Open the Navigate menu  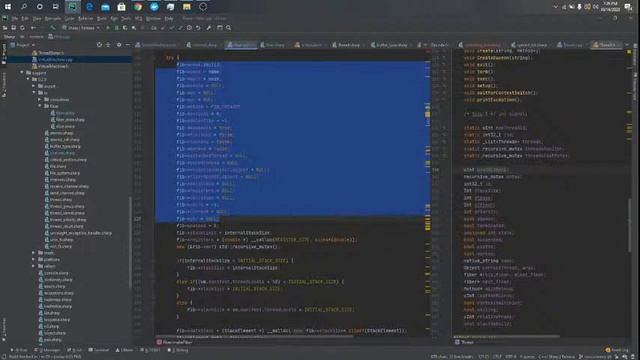click(53, 19)
